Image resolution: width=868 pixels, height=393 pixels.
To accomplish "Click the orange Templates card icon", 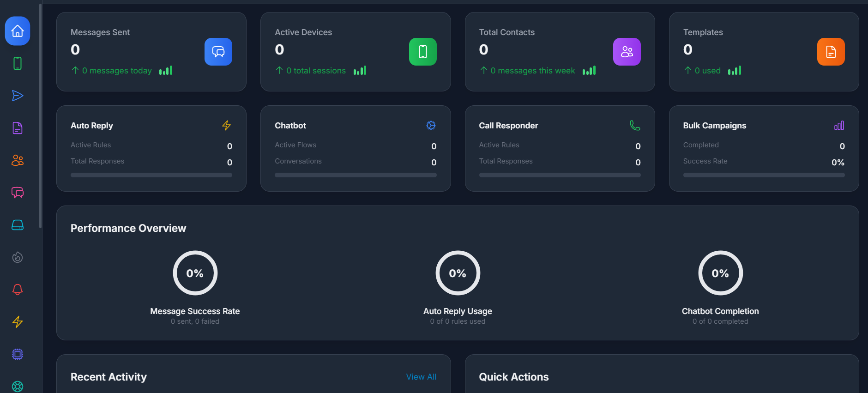I will (x=831, y=52).
